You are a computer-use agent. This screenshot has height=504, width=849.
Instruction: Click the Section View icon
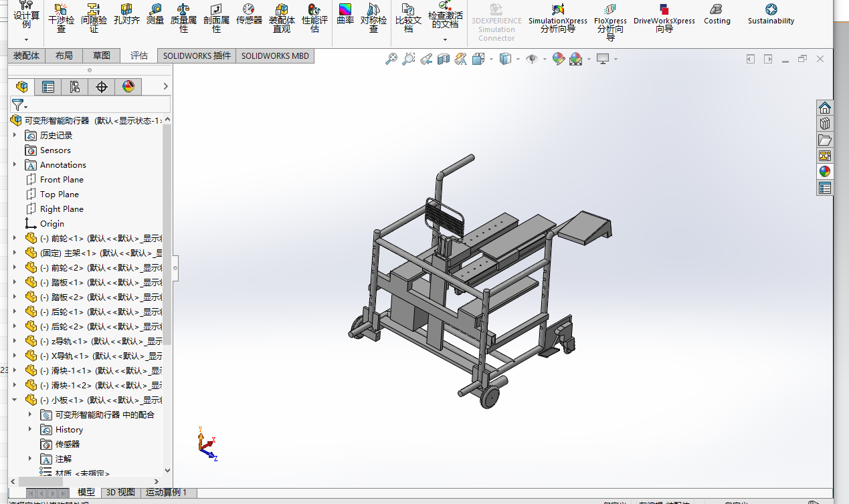pyautogui.click(x=443, y=59)
